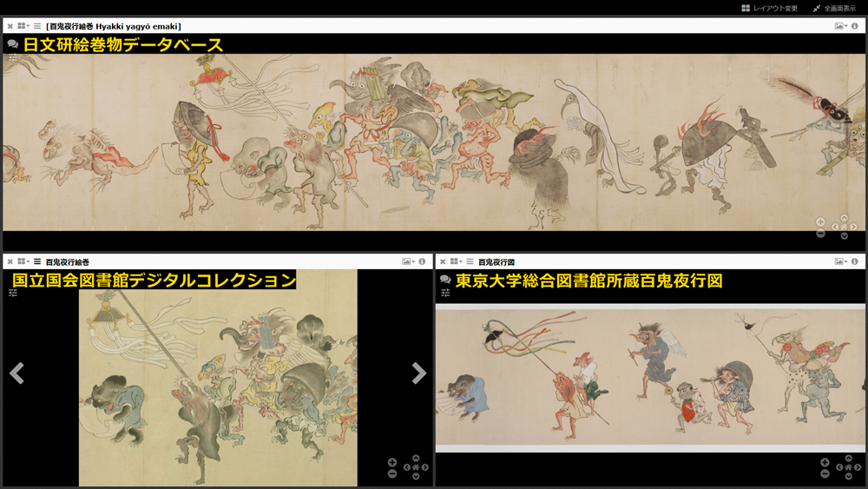This screenshot has width=868, height=489.
Task: Open レイアウト変更 layout change menu
Action: [x=769, y=9]
